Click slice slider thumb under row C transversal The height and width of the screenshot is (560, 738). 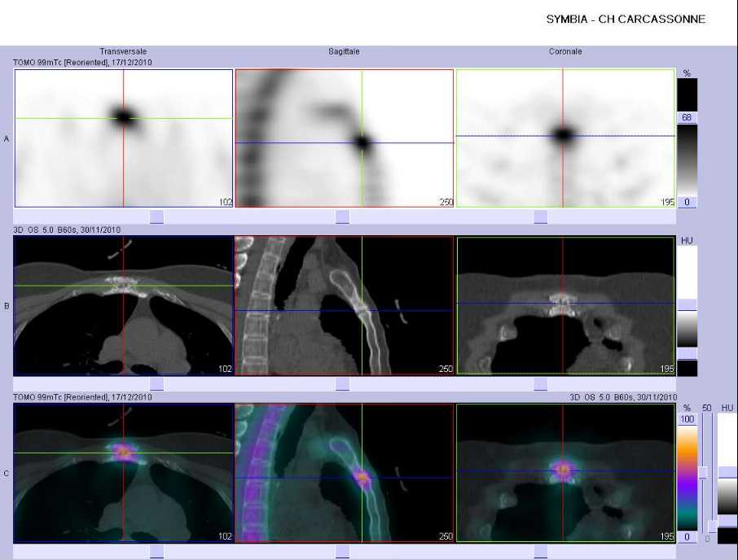156,552
